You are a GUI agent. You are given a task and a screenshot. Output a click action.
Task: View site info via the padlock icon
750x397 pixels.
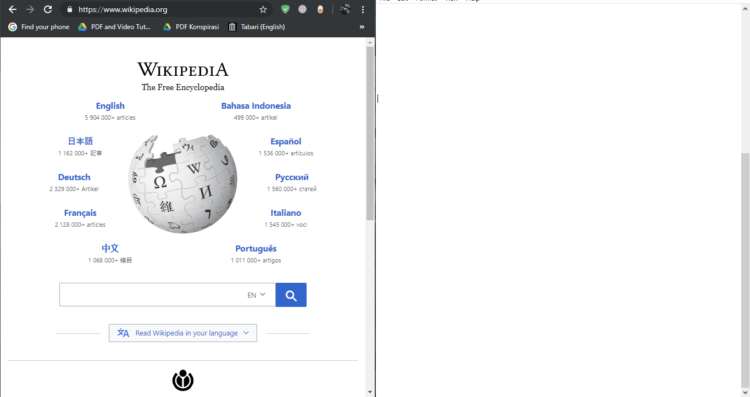click(x=70, y=9)
